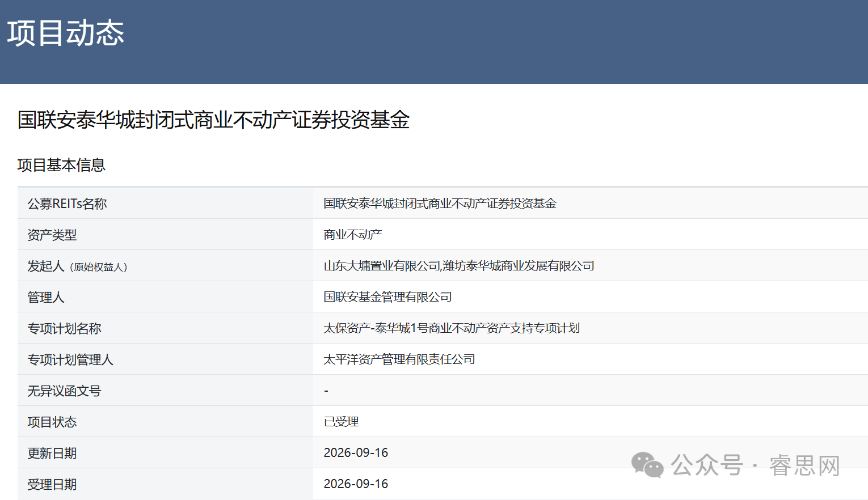This screenshot has width=868, height=500.
Task: Select the 公募REITs名称 row label
Action: click(x=67, y=204)
